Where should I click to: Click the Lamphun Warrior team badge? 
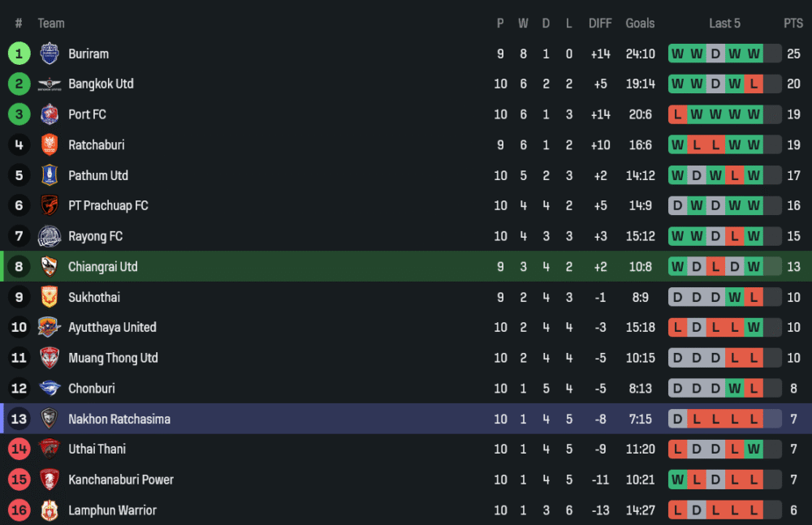(x=50, y=510)
